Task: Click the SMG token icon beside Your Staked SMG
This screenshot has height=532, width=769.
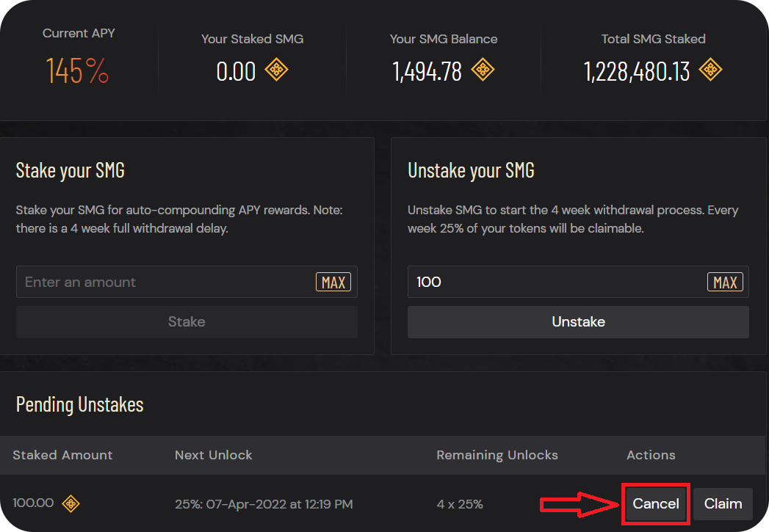Action: [x=277, y=70]
